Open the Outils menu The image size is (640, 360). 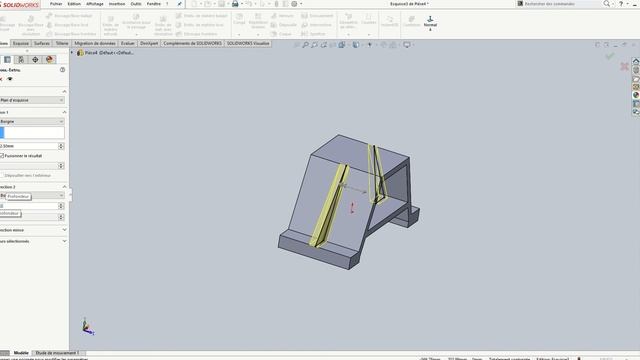(x=136, y=4)
